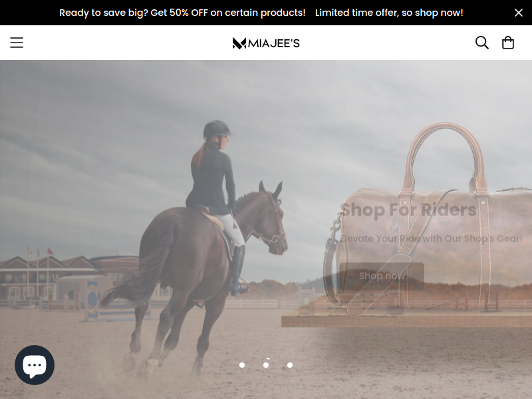Click the MIAJEE'S wordmark
Image resolution: width=532 pixels, height=399 pixels.
point(274,43)
